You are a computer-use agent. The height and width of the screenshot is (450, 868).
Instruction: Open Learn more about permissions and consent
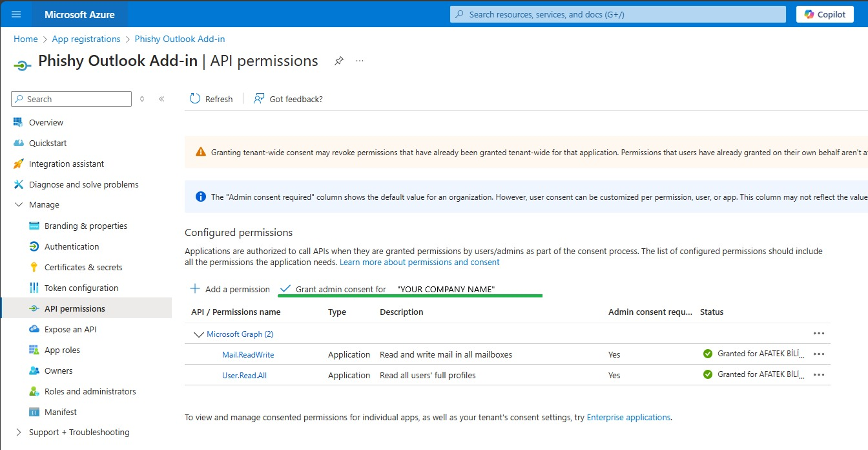coord(420,262)
